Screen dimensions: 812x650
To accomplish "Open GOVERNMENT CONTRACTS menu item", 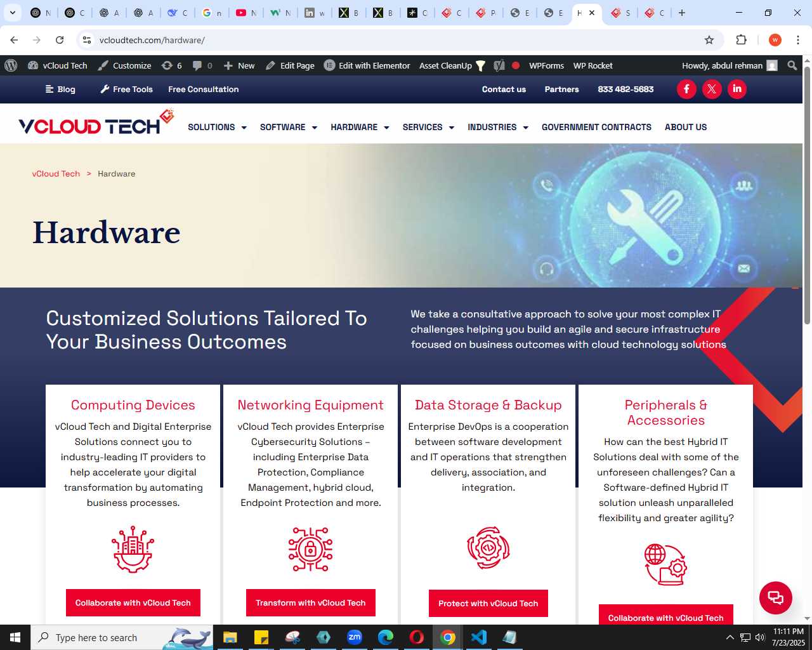I will (596, 127).
